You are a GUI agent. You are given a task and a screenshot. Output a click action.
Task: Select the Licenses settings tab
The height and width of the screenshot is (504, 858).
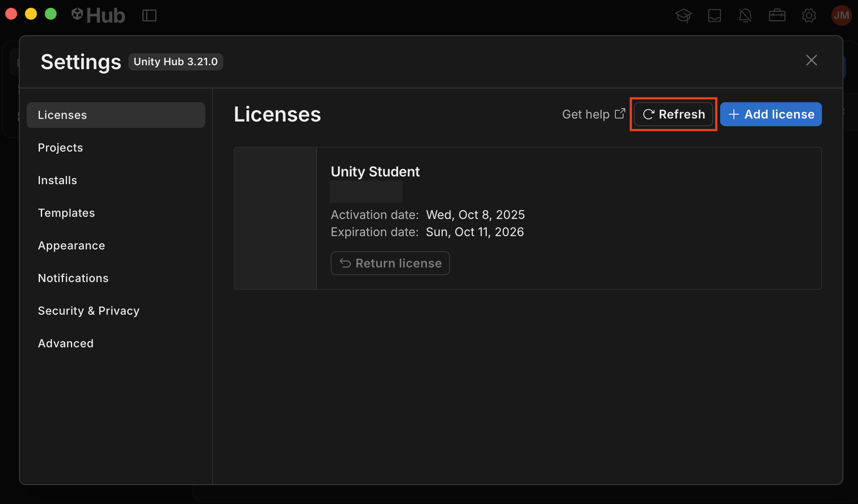pos(116,115)
